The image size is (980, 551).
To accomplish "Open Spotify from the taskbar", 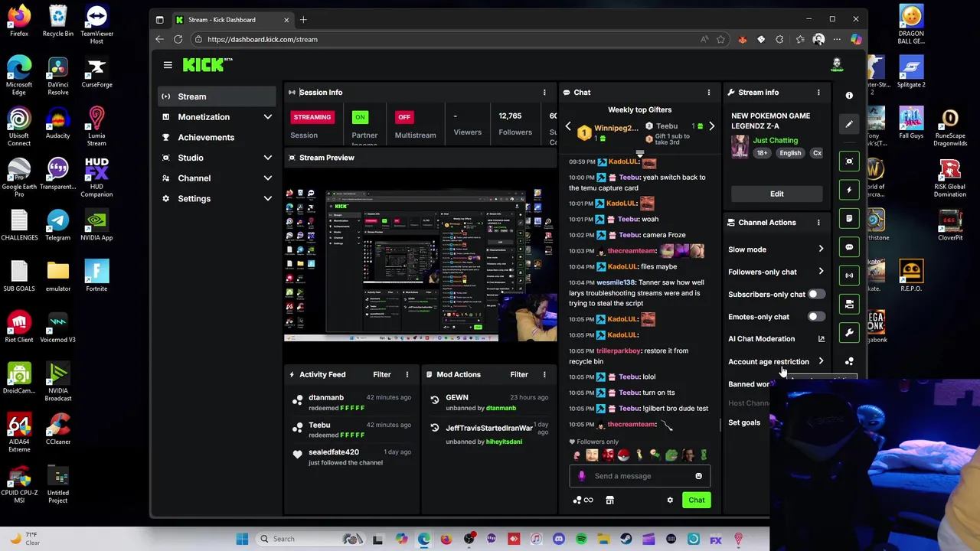I will point(581,540).
